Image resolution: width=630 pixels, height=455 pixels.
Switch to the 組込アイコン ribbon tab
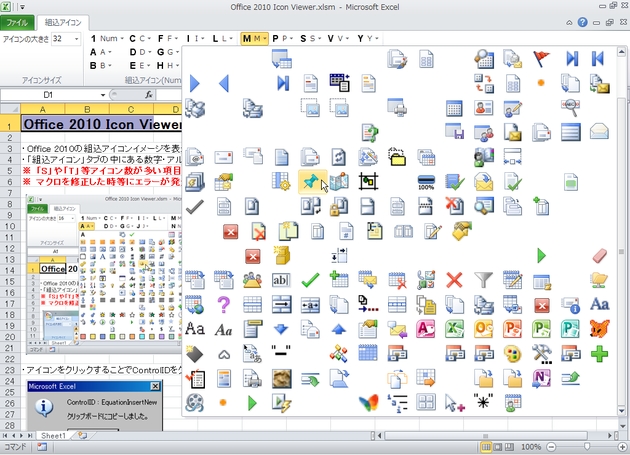pyautogui.click(x=63, y=22)
